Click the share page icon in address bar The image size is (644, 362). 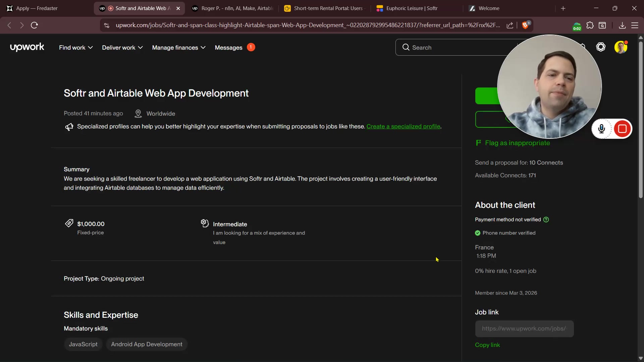point(510,25)
